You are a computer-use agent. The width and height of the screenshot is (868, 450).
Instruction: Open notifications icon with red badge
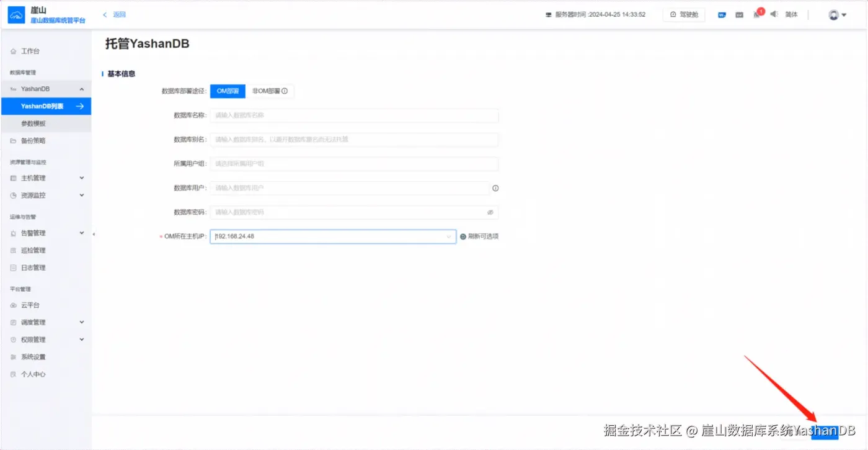click(x=757, y=14)
